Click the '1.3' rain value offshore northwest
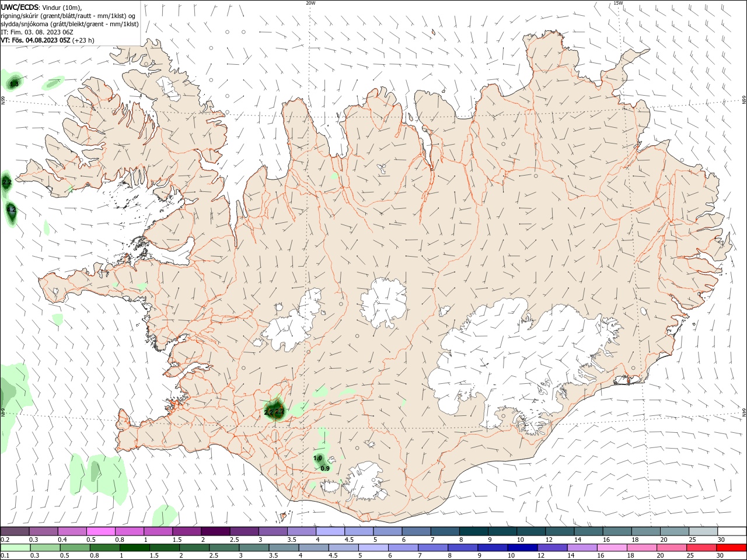Image resolution: width=747 pixels, height=560 pixels. [x=14, y=84]
